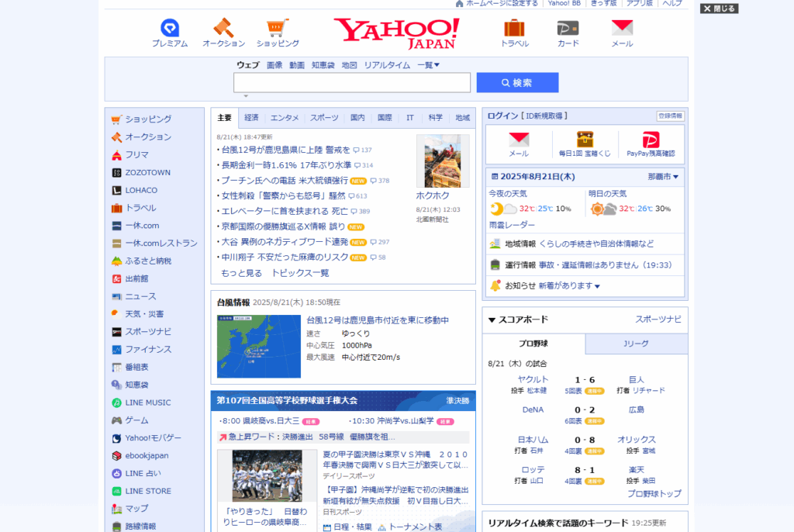The width and height of the screenshot is (794, 532).
Task: Switch to the 経済 news tab
Action: click(251, 118)
